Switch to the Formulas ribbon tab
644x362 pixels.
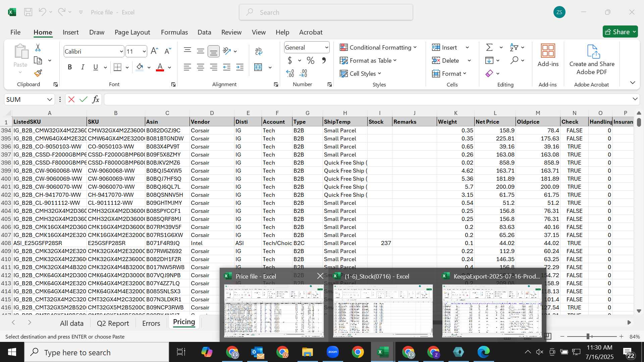pyautogui.click(x=174, y=32)
